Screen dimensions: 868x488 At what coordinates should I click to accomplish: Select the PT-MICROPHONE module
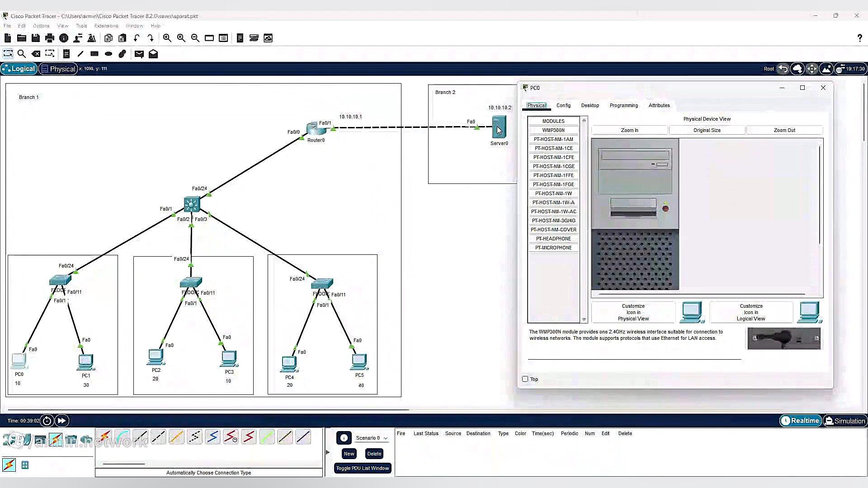point(553,248)
